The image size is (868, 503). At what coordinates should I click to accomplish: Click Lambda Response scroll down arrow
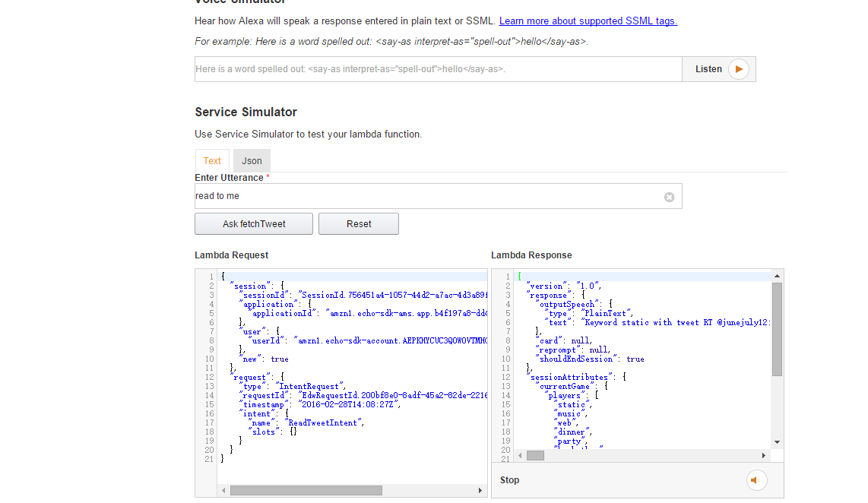778,442
